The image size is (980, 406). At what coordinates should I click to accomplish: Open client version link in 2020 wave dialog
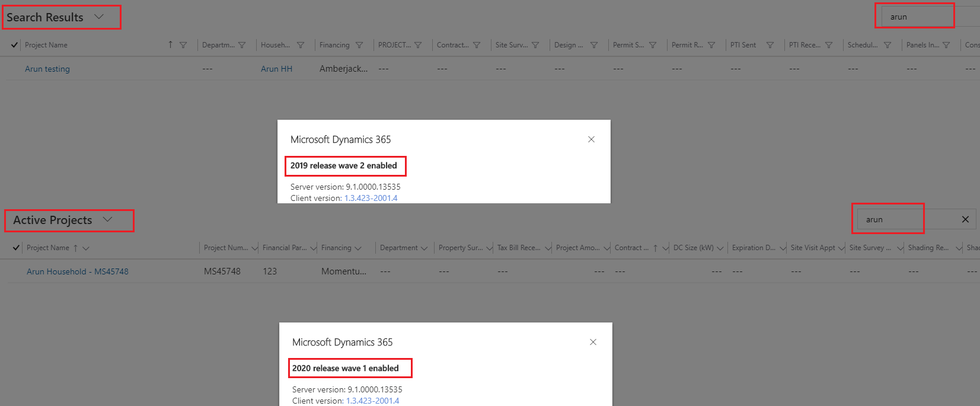(372, 401)
